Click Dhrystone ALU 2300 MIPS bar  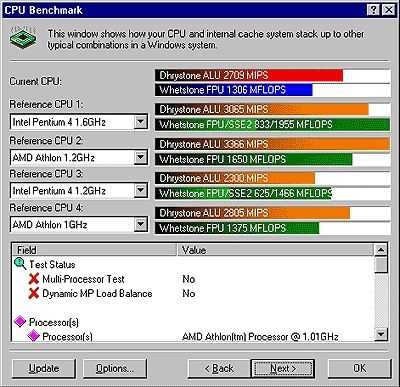point(272,178)
